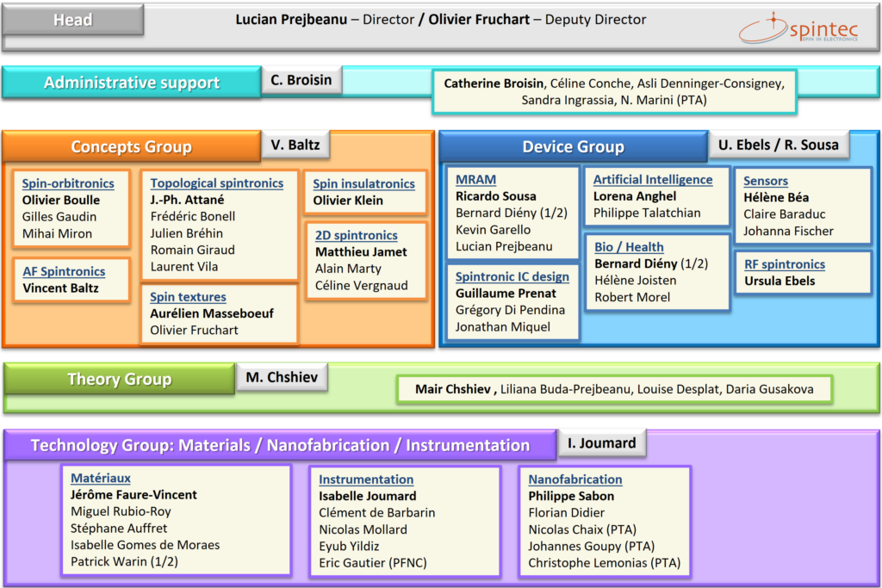Select the M. Chshiev tab

(282, 377)
